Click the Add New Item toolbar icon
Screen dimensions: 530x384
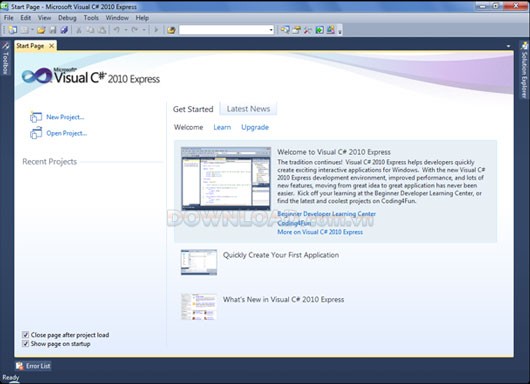pyautogui.click(x=25, y=30)
